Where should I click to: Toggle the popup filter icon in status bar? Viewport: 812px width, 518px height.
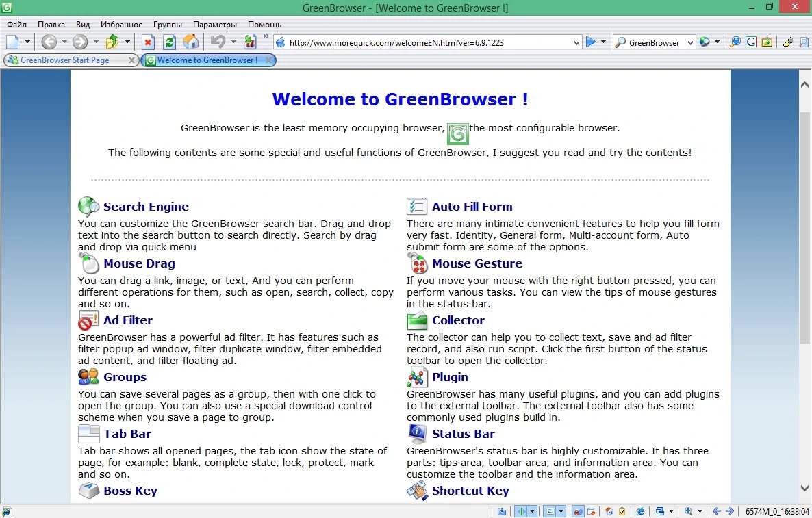(x=592, y=511)
